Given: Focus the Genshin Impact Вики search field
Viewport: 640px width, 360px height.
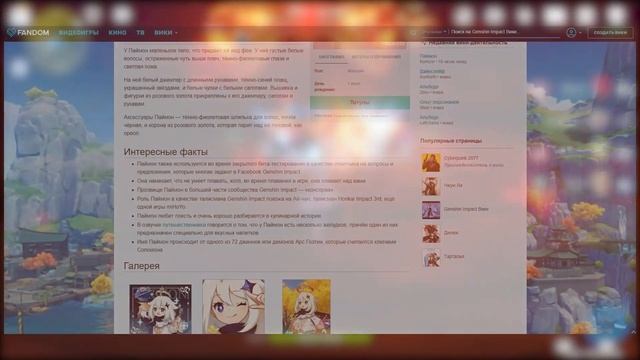Looking at the screenshot, I should click(505, 32).
